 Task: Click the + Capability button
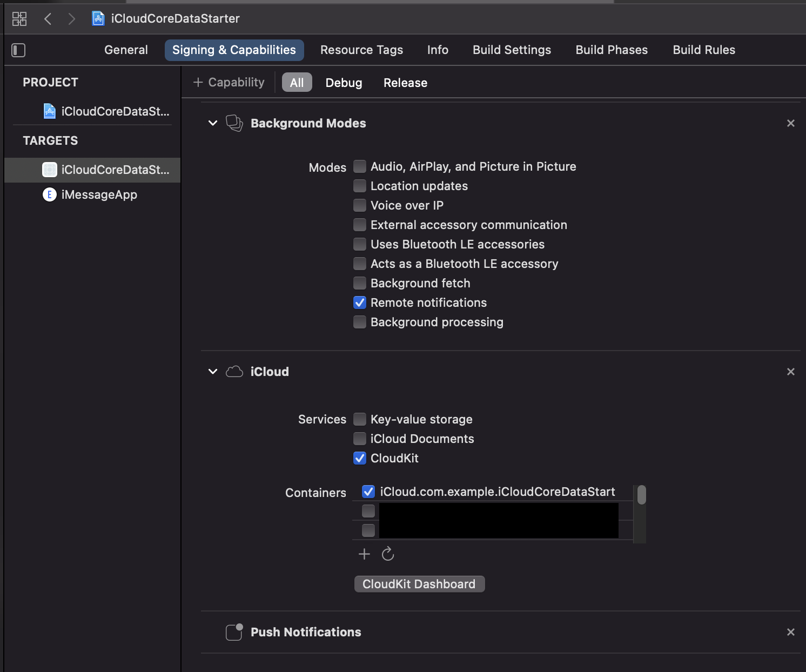(229, 82)
